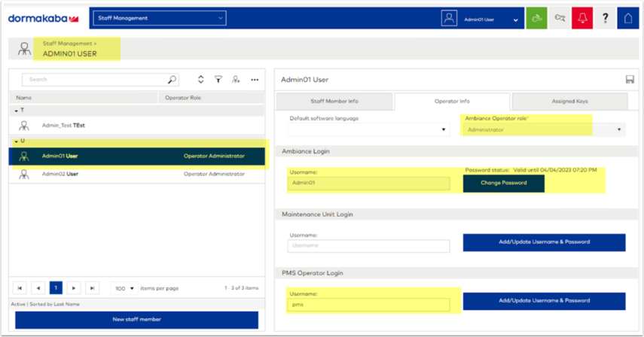The width and height of the screenshot is (644, 337).
Task: Click the green icon in the header
Action: [x=536, y=18]
